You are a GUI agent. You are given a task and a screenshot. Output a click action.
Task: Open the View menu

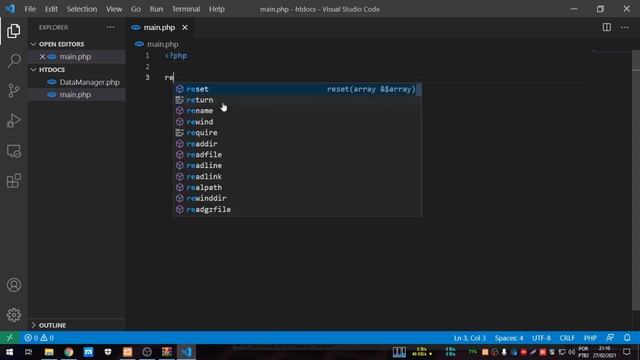pyautogui.click(x=114, y=9)
